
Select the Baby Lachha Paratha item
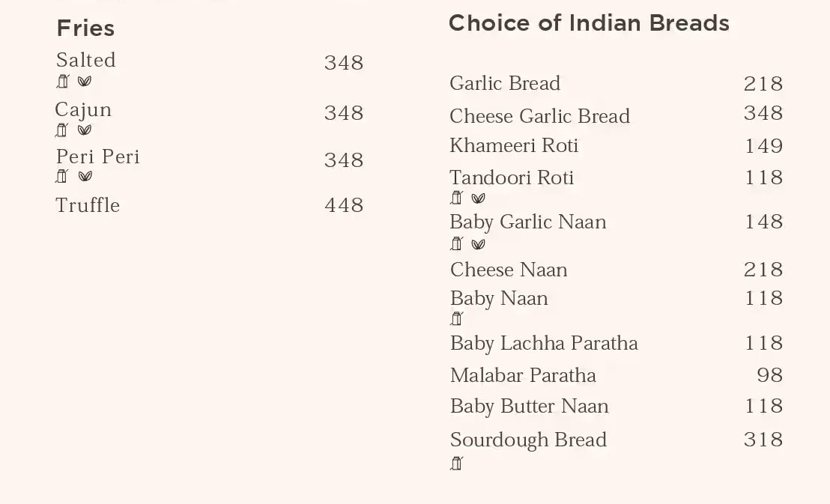[544, 343]
